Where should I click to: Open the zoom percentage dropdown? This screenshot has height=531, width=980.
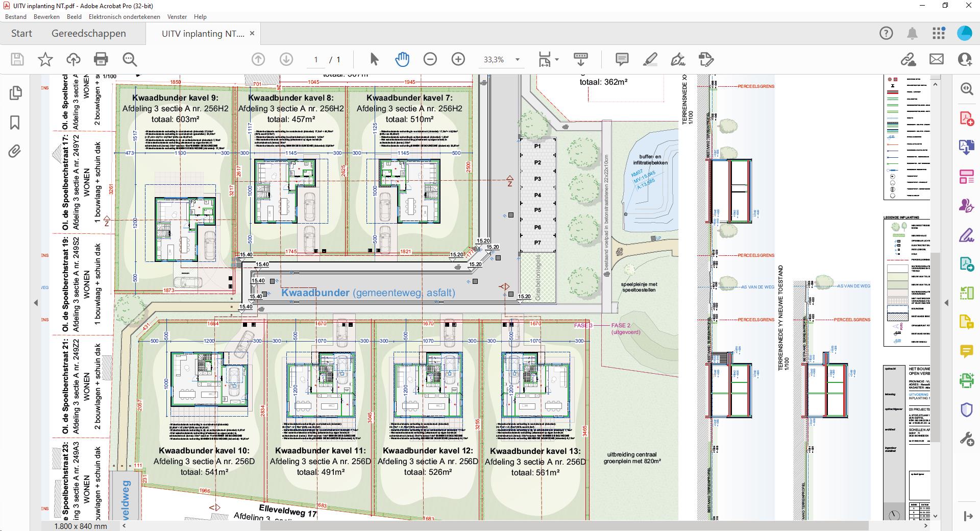(518, 60)
